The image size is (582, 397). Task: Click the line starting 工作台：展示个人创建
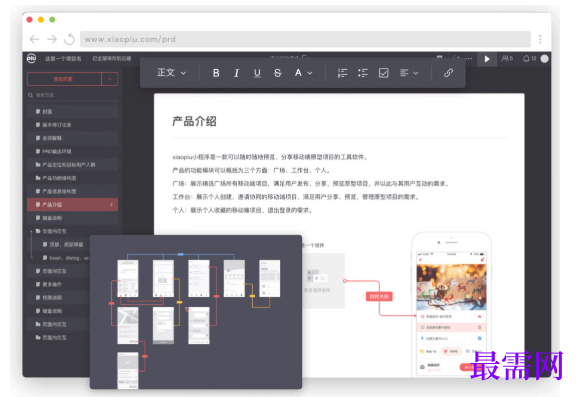(296, 197)
